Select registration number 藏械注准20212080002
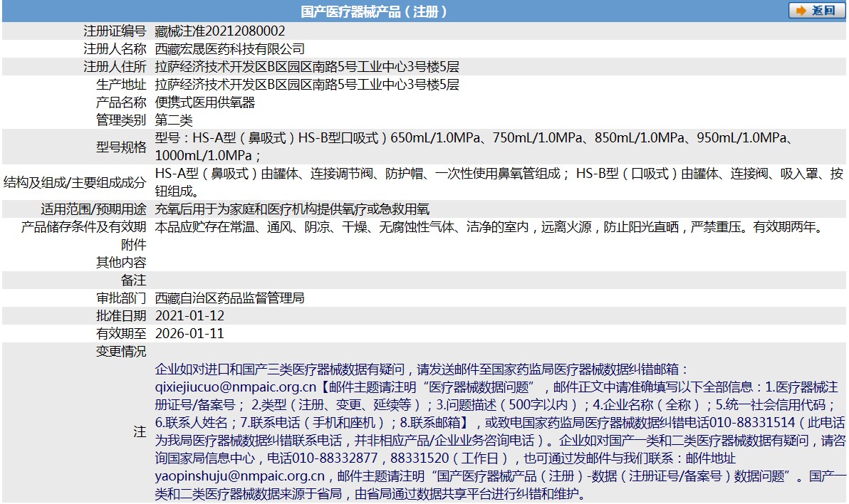 (220, 31)
